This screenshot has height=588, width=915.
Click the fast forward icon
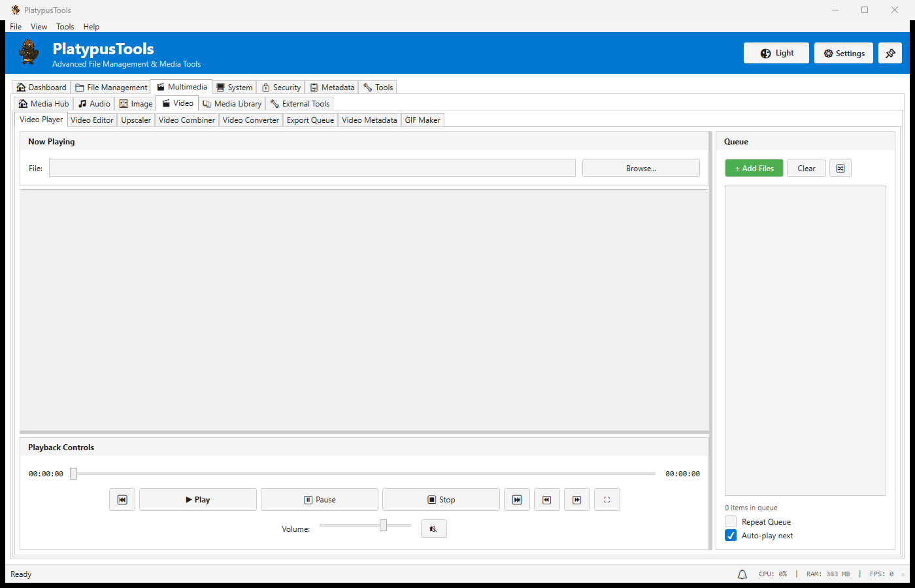(577, 499)
